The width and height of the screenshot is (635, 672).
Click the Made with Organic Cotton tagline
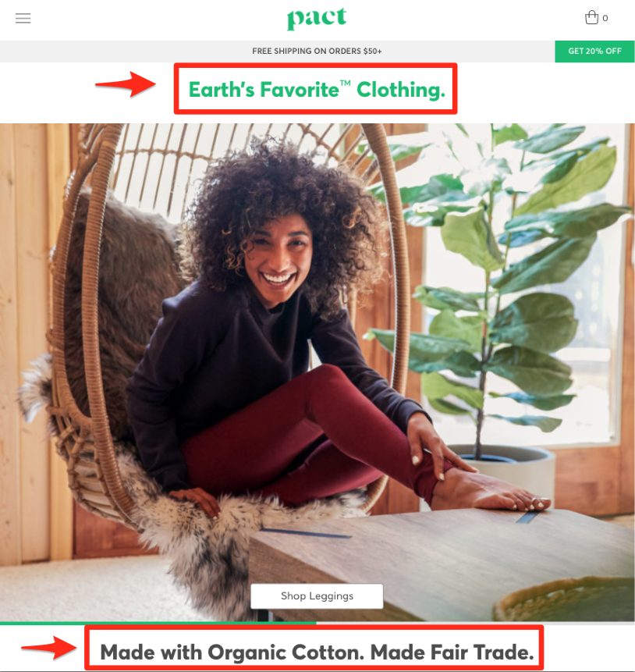click(317, 652)
